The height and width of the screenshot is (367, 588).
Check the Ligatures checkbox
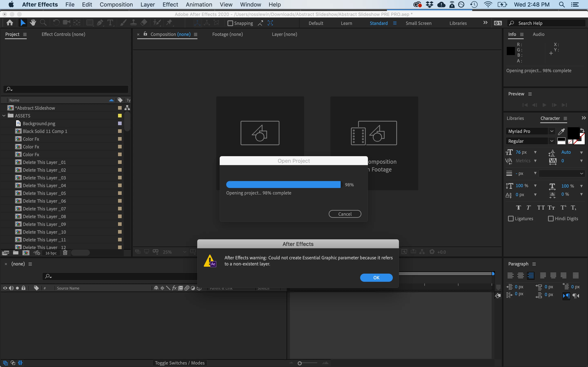pos(511,218)
